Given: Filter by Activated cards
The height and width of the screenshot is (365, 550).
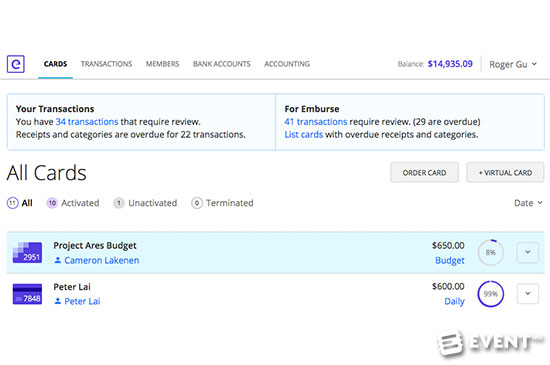Looking at the screenshot, I should (x=73, y=203).
